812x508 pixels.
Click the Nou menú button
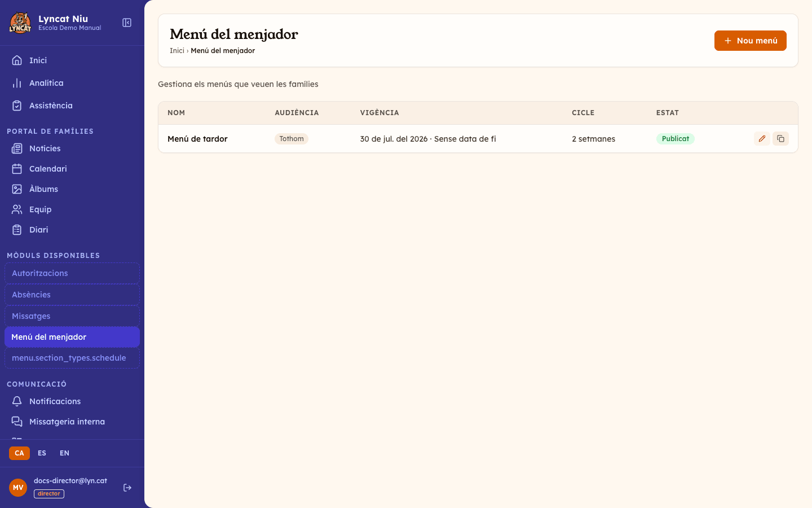(x=750, y=41)
